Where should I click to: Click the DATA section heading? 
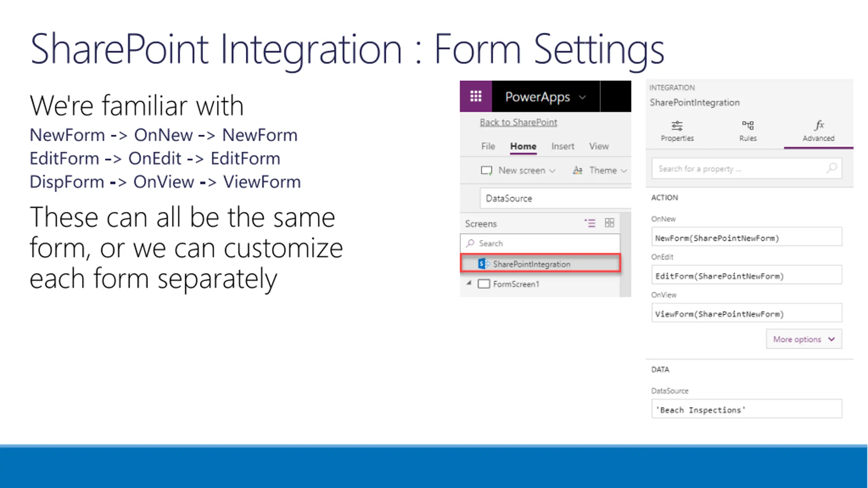pyautogui.click(x=660, y=370)
